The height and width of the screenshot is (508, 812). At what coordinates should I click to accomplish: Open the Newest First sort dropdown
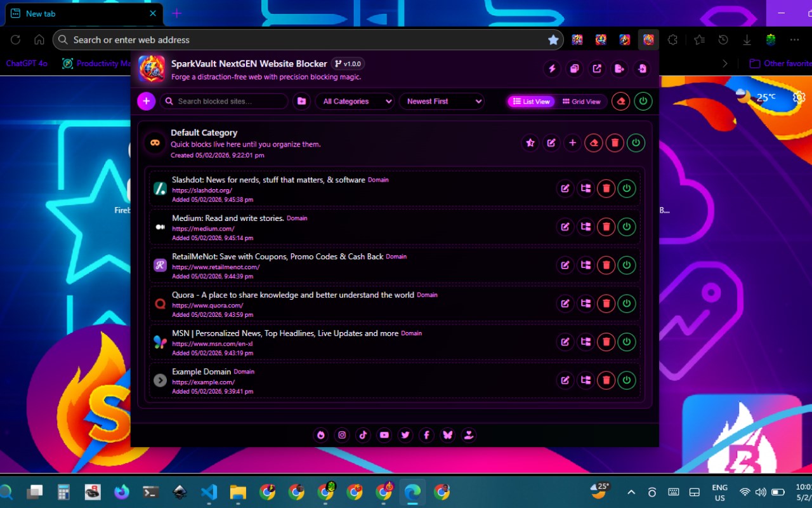point(442,101)
